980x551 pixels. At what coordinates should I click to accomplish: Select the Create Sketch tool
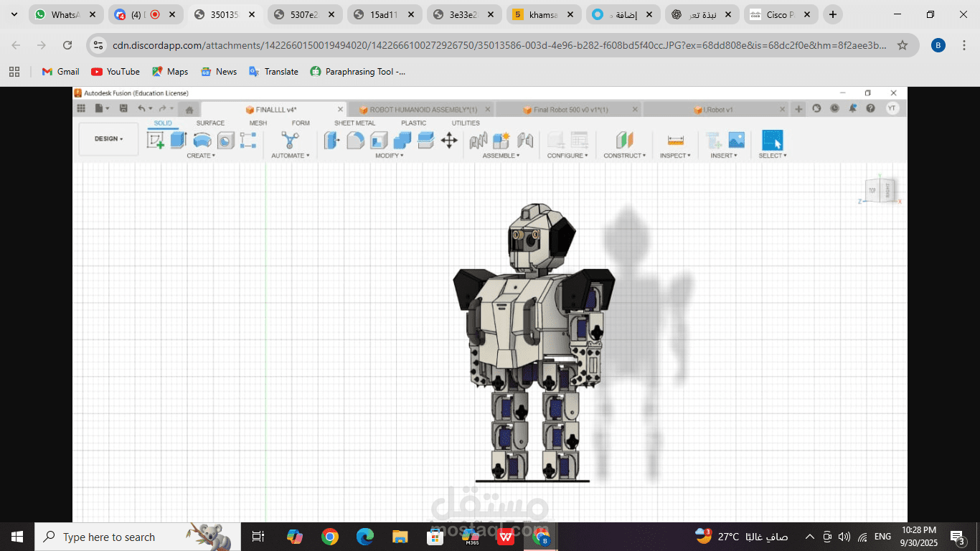[x=155, y=140]
